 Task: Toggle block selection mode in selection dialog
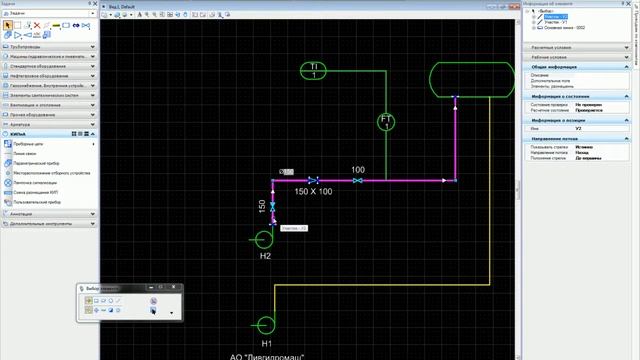coord(96,301)
